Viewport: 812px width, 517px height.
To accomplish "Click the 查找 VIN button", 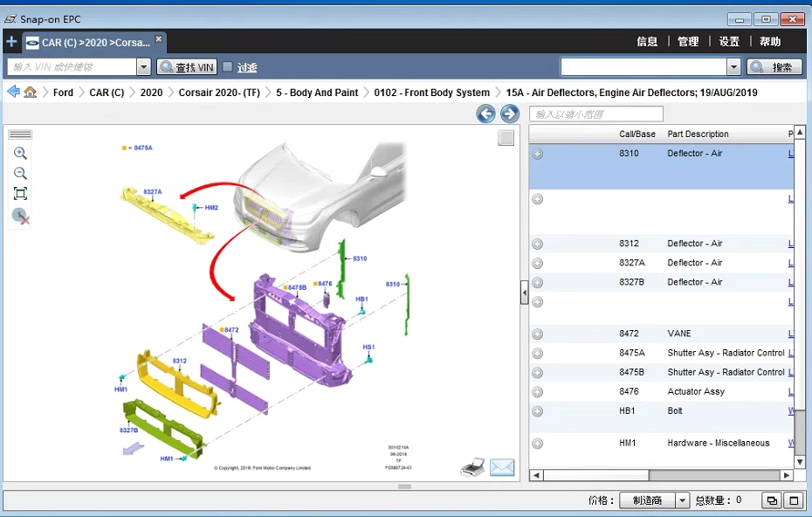I will [187, 67].
